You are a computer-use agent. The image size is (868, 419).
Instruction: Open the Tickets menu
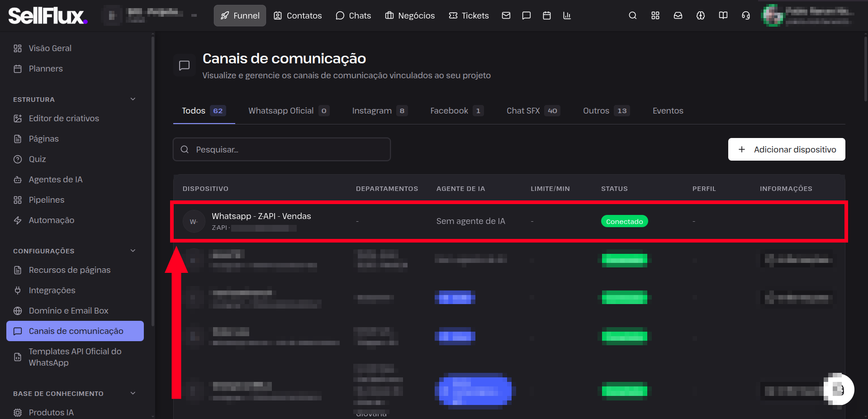469,15
